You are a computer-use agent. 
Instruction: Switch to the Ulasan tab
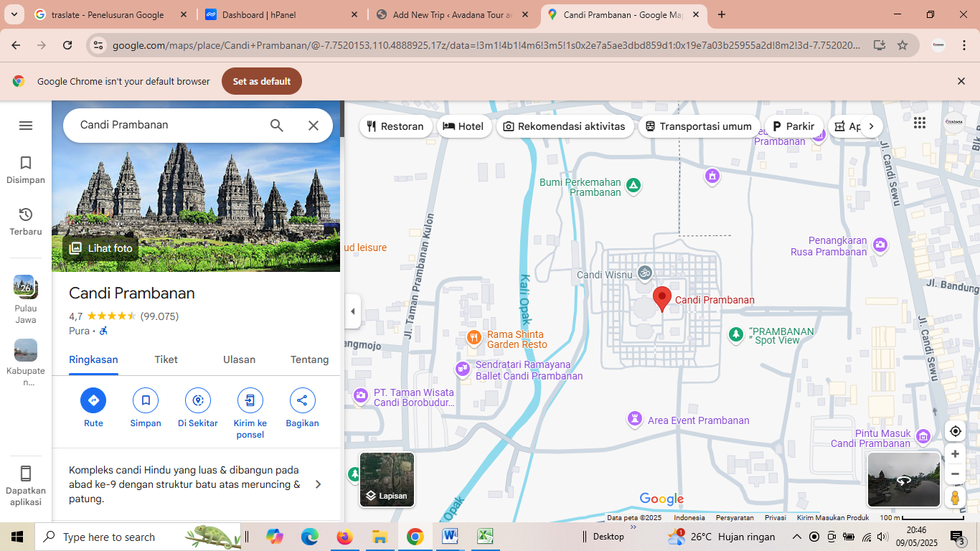tap(239, 359)
